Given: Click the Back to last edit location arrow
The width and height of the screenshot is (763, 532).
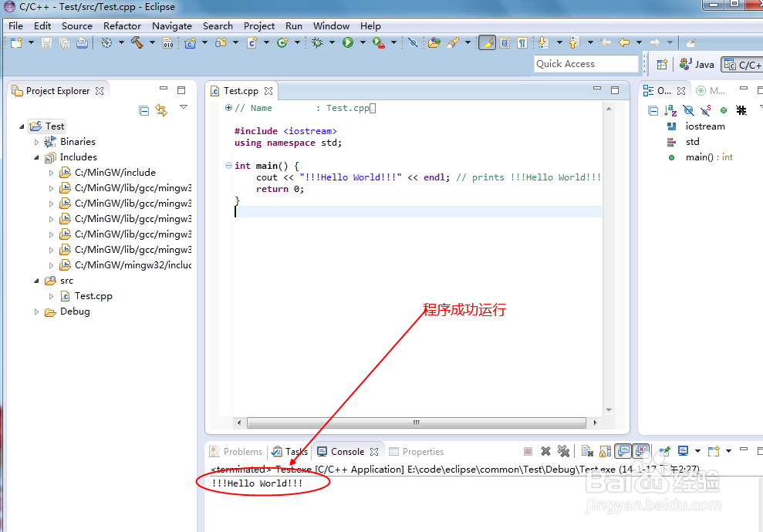Looking at the screenshot, I should (x=606, y=43).
